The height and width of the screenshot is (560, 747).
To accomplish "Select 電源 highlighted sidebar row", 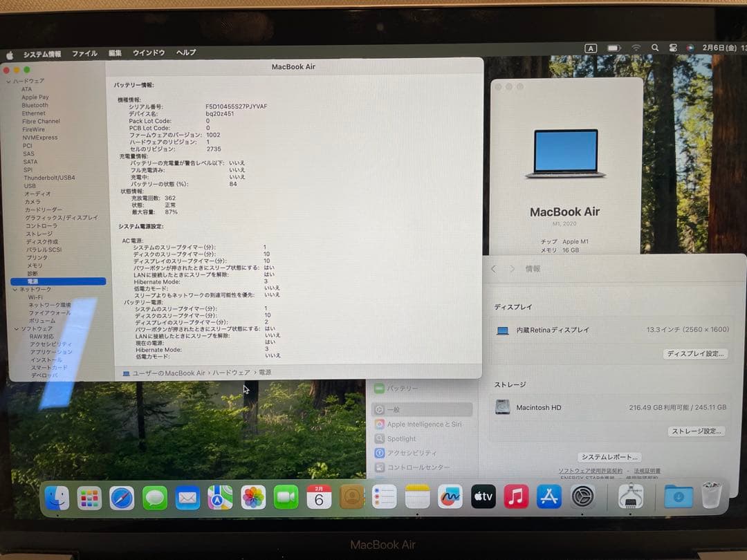I will click(57, 281).
